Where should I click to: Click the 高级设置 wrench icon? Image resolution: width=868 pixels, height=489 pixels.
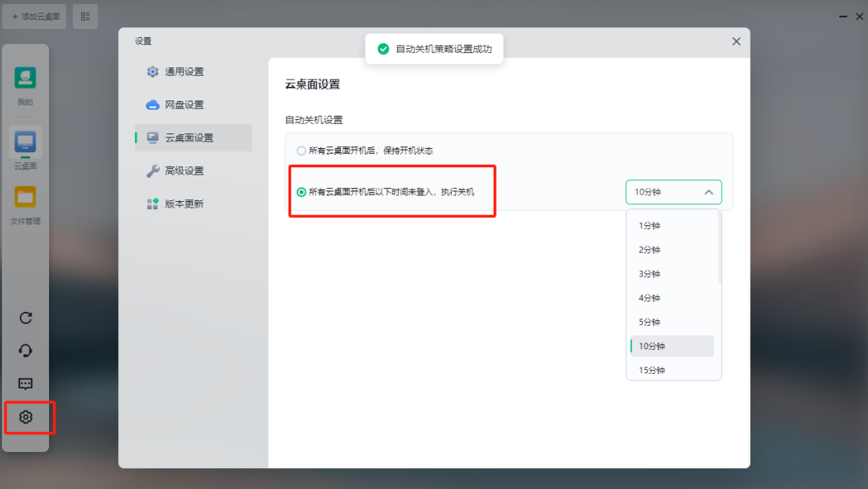[x=152, y=171]
